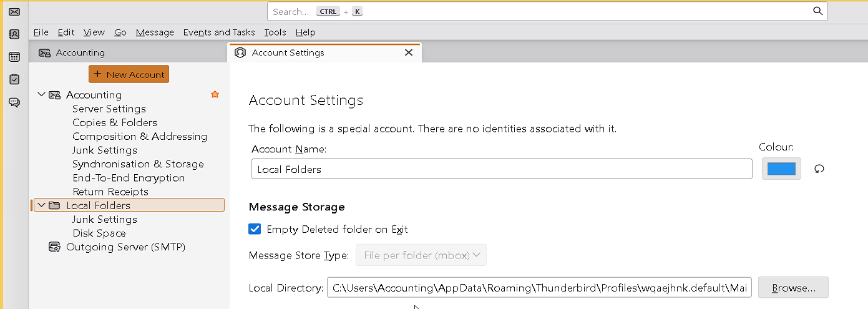Select Outgoing Server (SMTP) item

click(x=125, y=247)
